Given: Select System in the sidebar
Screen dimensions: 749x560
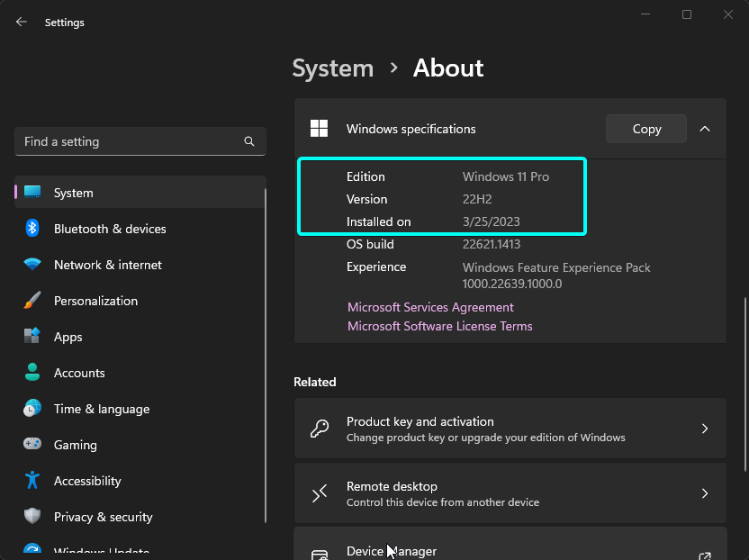Looking at the screenshot, I should click(x=140, y=193).
